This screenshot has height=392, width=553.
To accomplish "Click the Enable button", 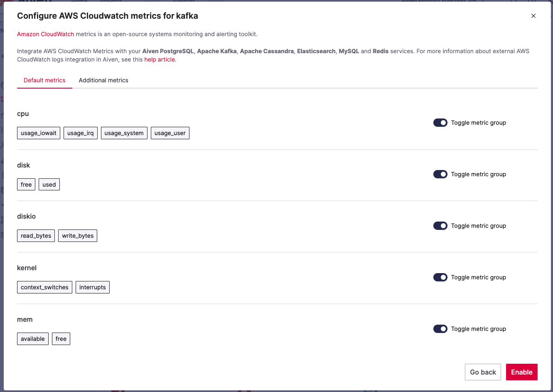I will [x=521, y=372].
